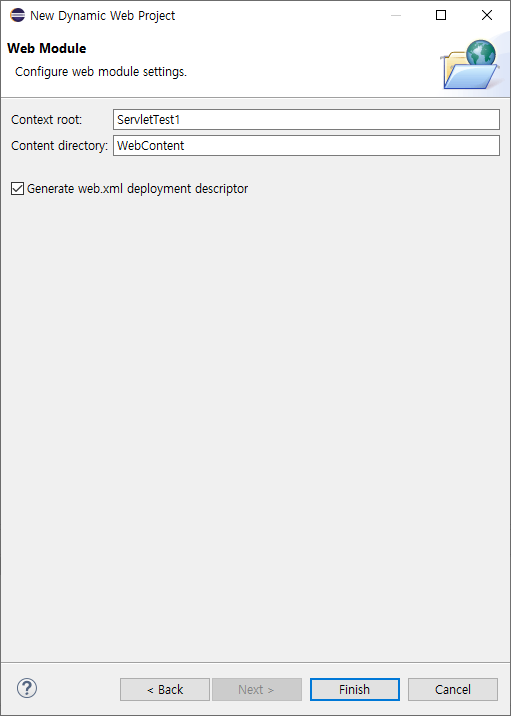The height and width of the screenshot is (716, 511).
Task: Click the Eclipse icon in title bar
Action: pyautogui.click(x=17, y=16)
